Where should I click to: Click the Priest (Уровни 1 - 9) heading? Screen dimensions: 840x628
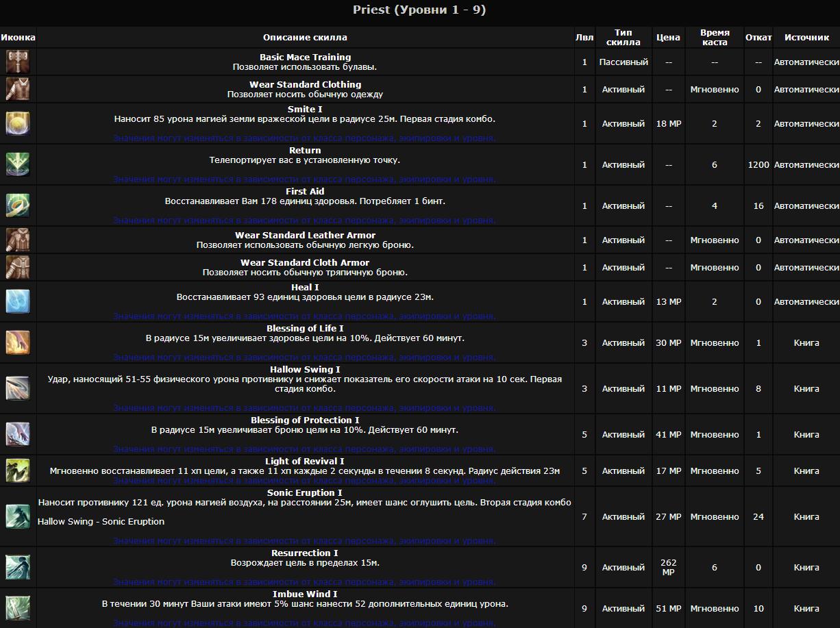click(x=419, y=10)
